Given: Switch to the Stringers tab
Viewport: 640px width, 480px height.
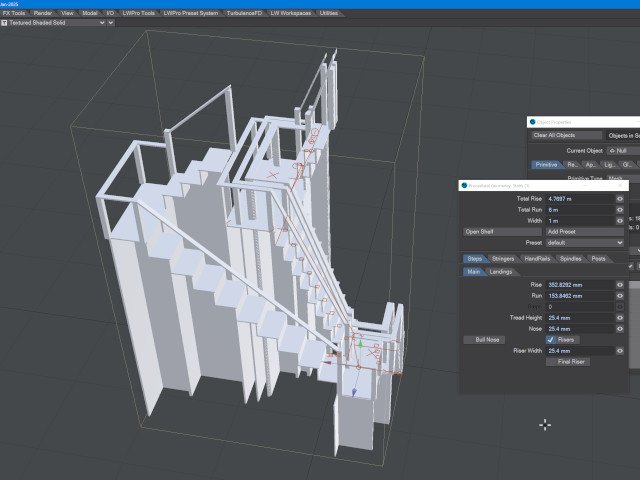Looking at the screenshot, I should pyautogui.click(x=503, y=259).
